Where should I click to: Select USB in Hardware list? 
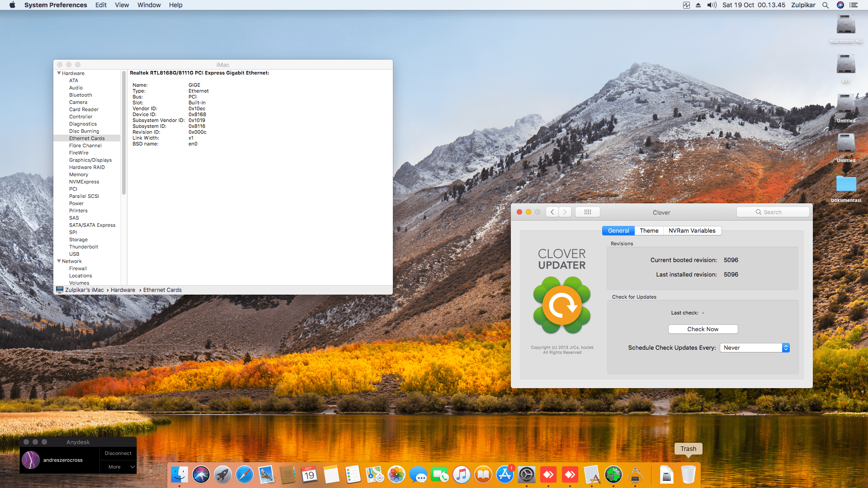coord(74,254)
